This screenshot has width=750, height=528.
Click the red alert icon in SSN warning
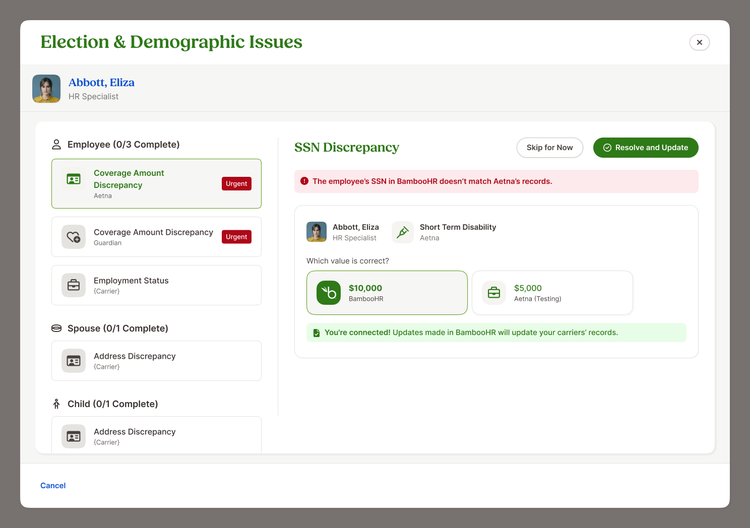(304, 181)
